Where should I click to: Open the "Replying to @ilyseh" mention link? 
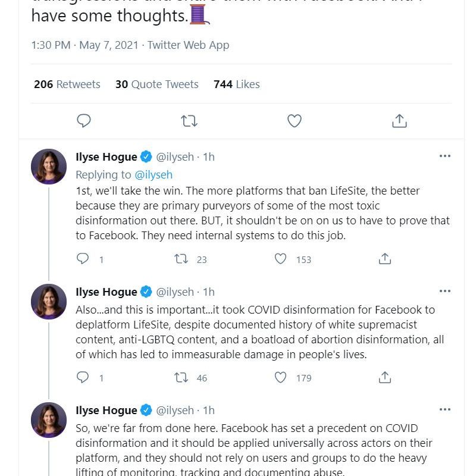pos(154,175)
